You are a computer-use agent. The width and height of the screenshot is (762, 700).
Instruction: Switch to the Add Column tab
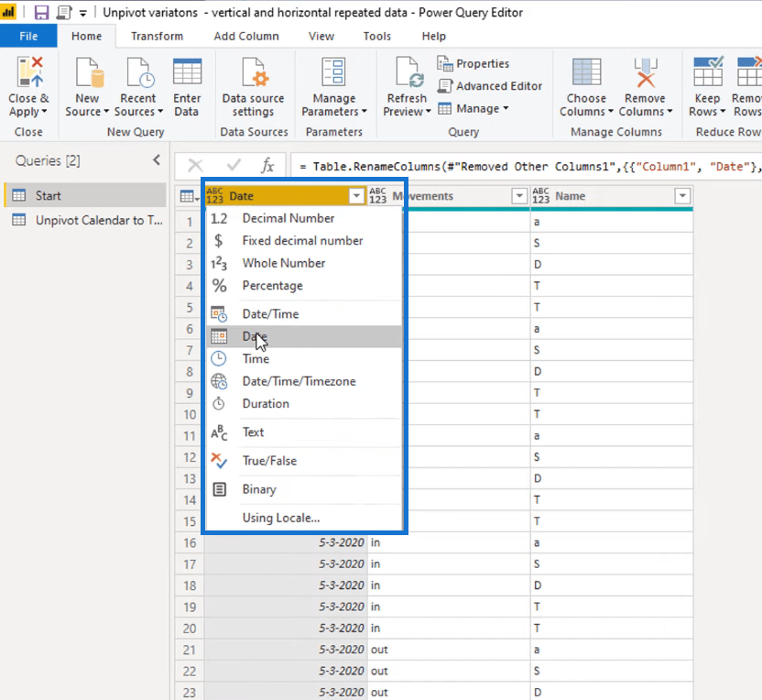[x=246, y=36]
